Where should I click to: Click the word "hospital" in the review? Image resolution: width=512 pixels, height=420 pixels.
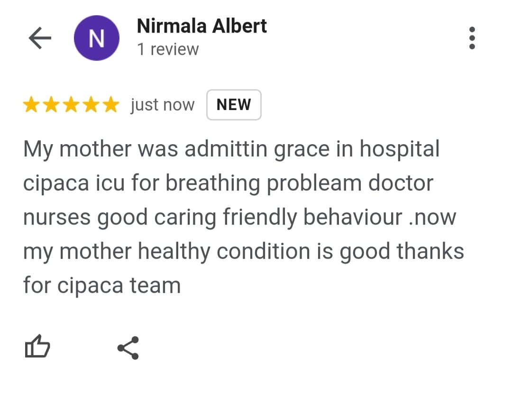coord(400,150)
